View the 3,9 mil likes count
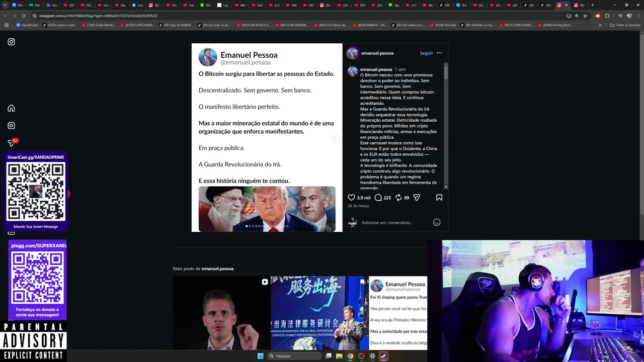The image size is (644, 362). (363, 198)
